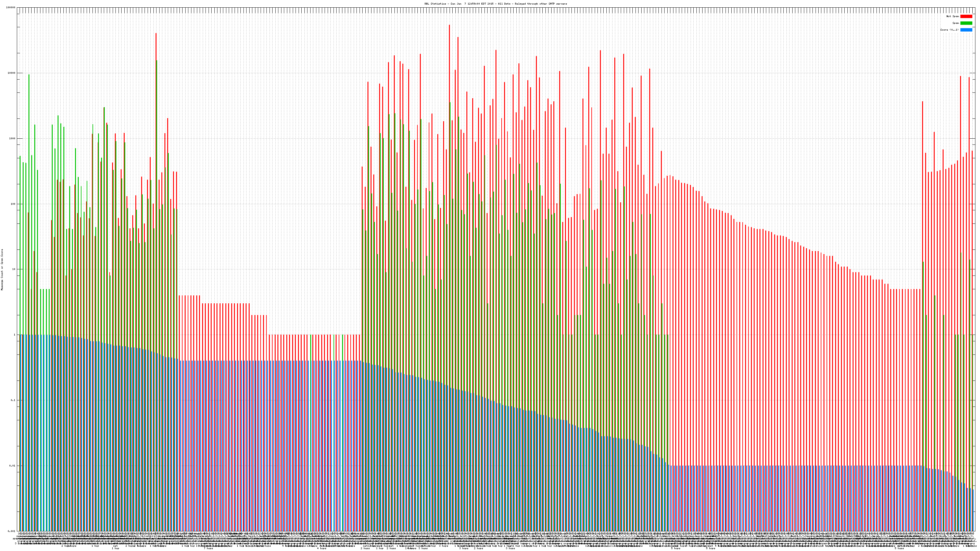The width and height of the screenshot is (980, 551).
Task: Click the RBL Statistics chart title
Action: coord(495,4)
